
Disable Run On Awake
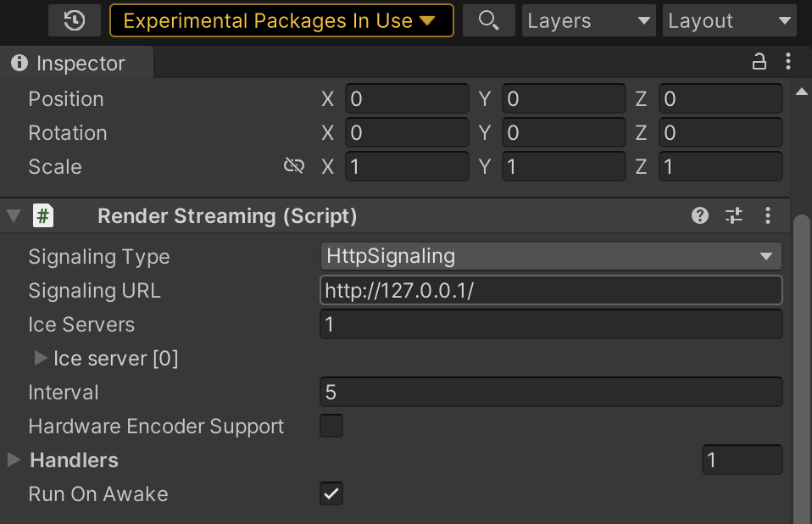pos(331,493)
